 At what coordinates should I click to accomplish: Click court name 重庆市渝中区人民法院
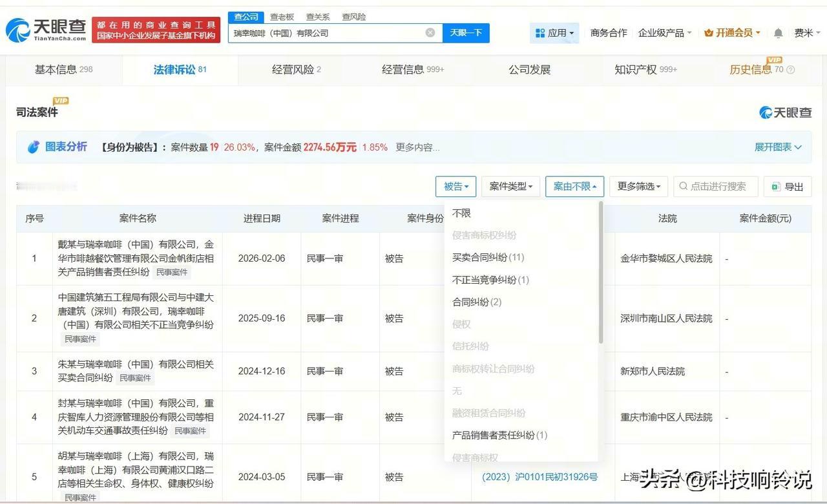[x=666, y=417]
